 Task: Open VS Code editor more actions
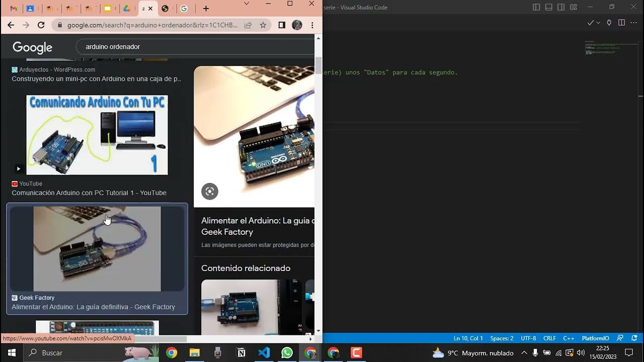point(633,23)
